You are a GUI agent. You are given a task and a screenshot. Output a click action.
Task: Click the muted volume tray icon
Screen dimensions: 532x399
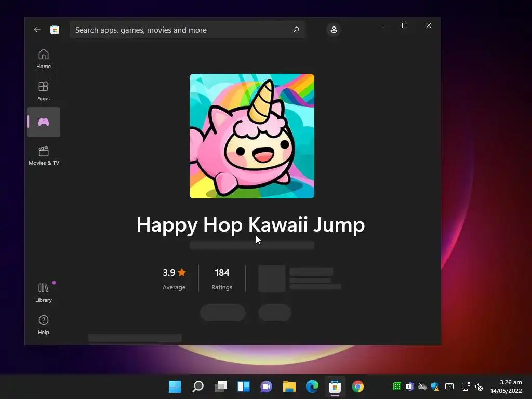tap(478, 387)
